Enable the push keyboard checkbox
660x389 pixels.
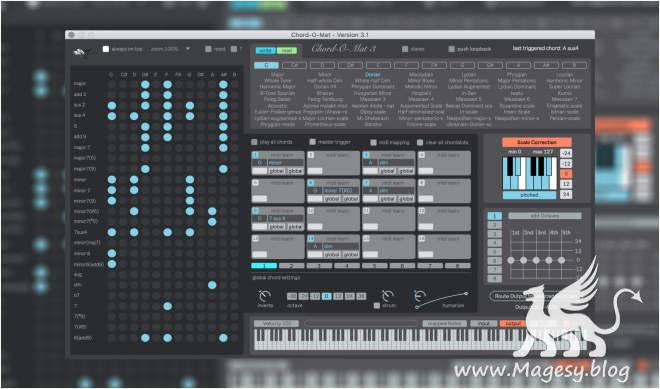click(x=451, y=49)
